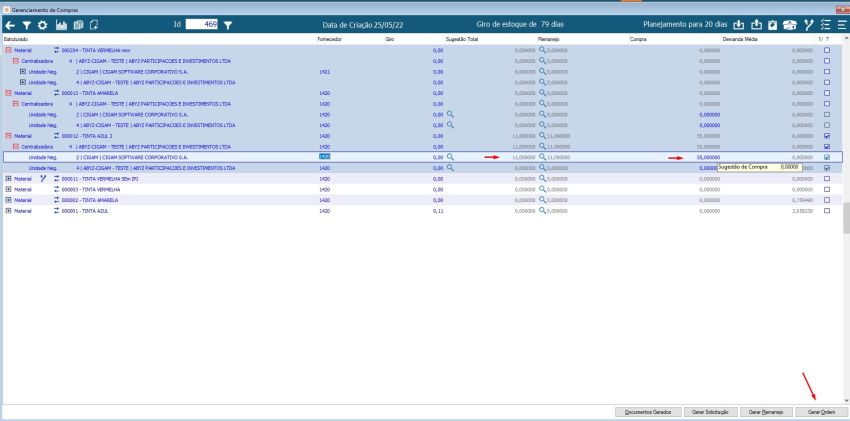The image size is (850, 421).
Task: Expand the 000001 TINTA AZUL material
Action: [8, 211]
